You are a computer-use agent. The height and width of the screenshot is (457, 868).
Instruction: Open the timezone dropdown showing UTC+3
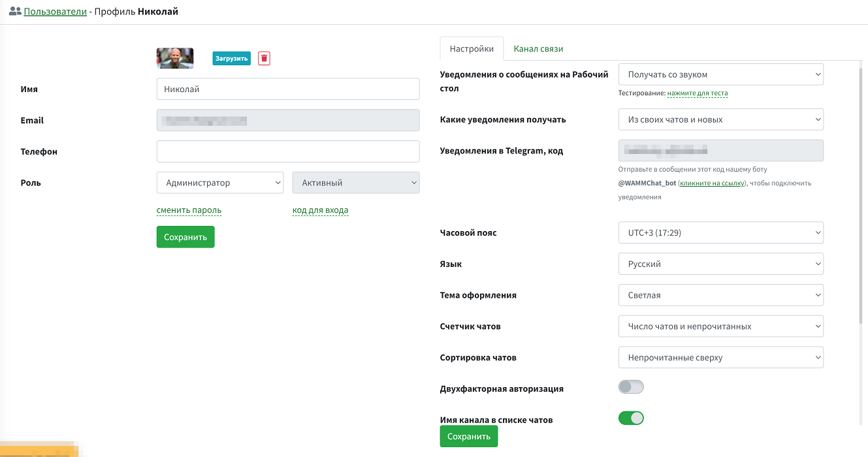pos(720,232)
